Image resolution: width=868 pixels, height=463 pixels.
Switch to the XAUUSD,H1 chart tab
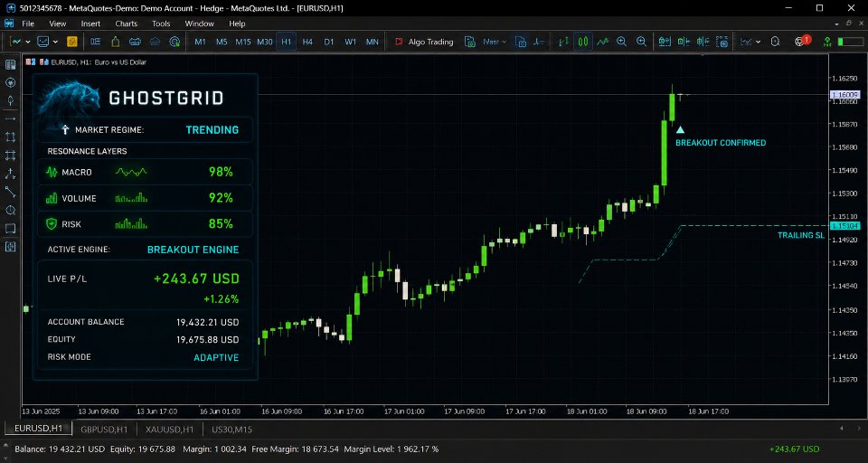(x=169, y=430)
